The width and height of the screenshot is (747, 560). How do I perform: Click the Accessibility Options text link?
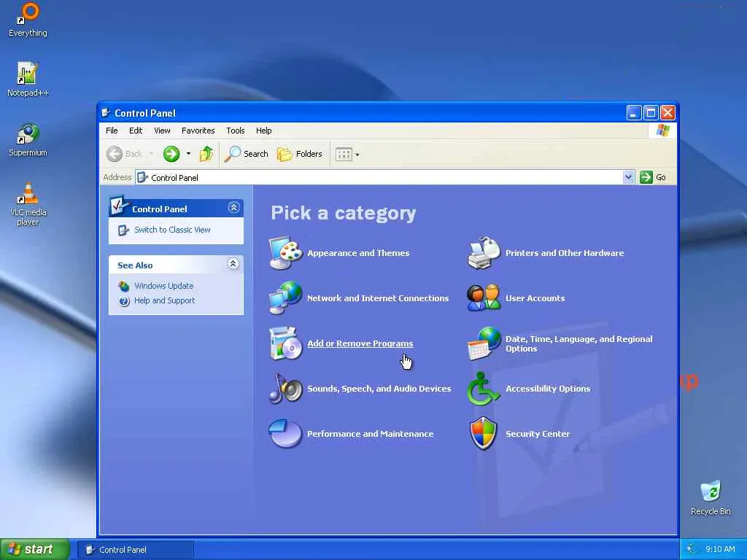tap(548, 389)
